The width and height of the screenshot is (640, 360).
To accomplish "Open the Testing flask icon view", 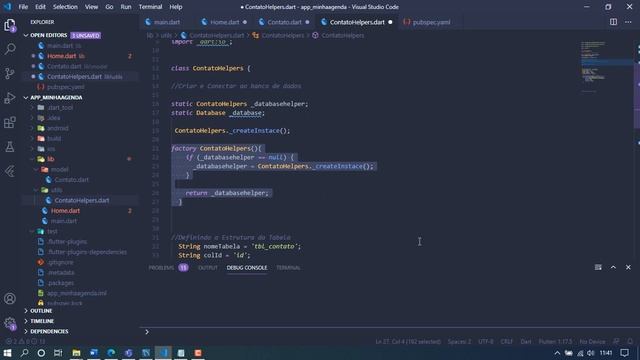I will tap(10, 147).
